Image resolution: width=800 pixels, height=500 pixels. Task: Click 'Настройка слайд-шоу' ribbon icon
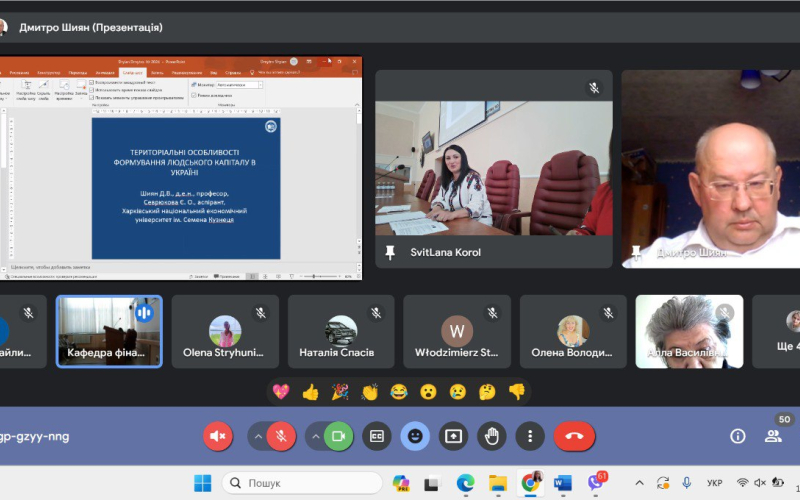[x=26, y=89]
